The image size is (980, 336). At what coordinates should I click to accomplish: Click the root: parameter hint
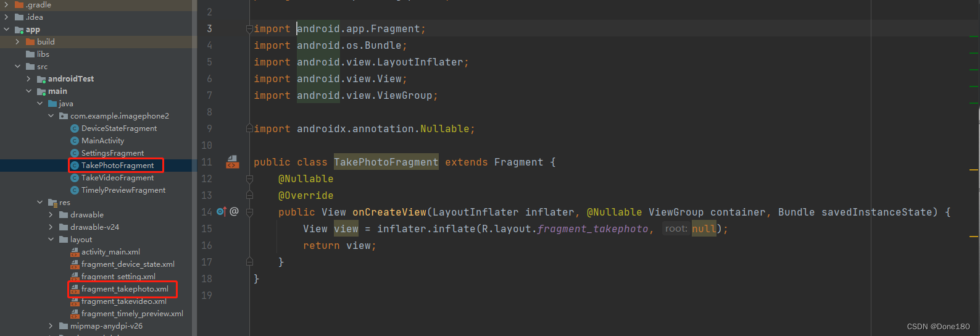coord(676,229)
